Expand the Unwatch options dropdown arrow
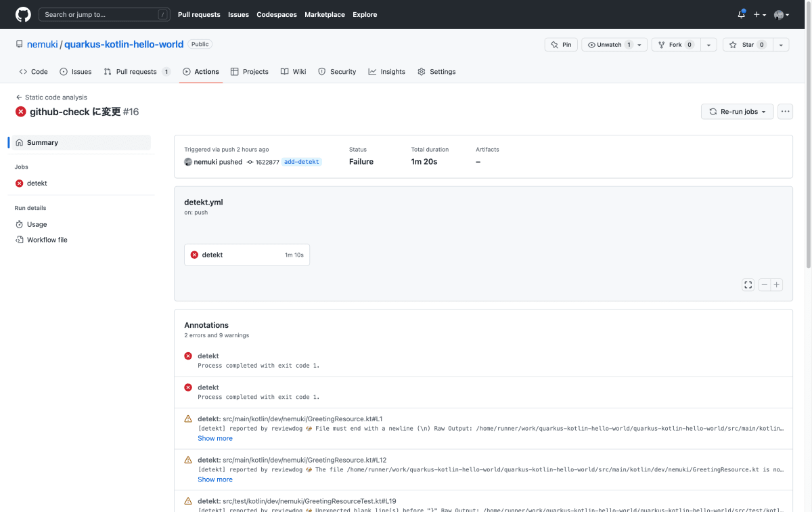Viewport: 812px width, 512px height. point(641,45)
